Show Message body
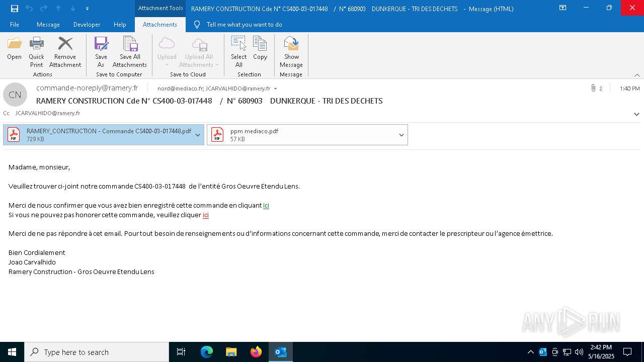Image resolution: width=644 pixels, height=362 pixels. [291, 52]
